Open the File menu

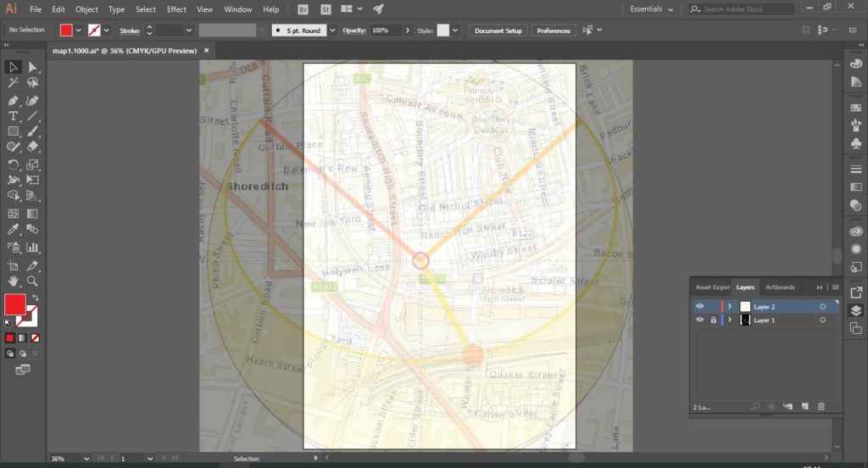(36, 9)
